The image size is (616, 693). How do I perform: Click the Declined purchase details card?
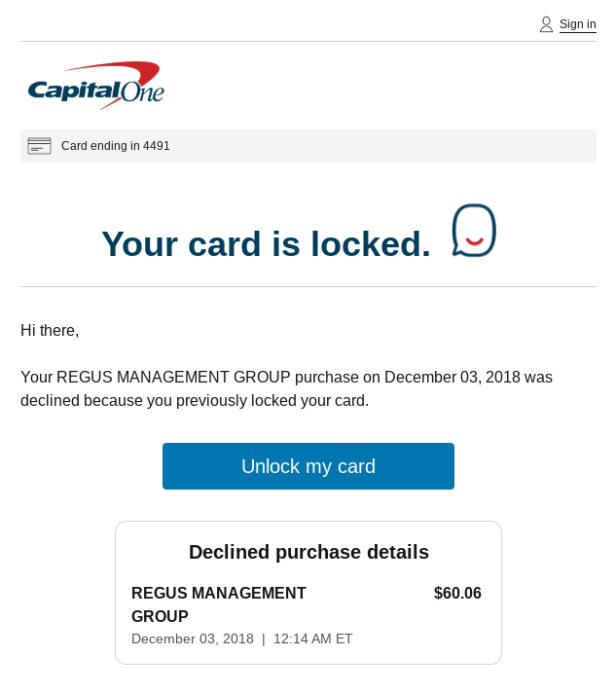[308, 592]
